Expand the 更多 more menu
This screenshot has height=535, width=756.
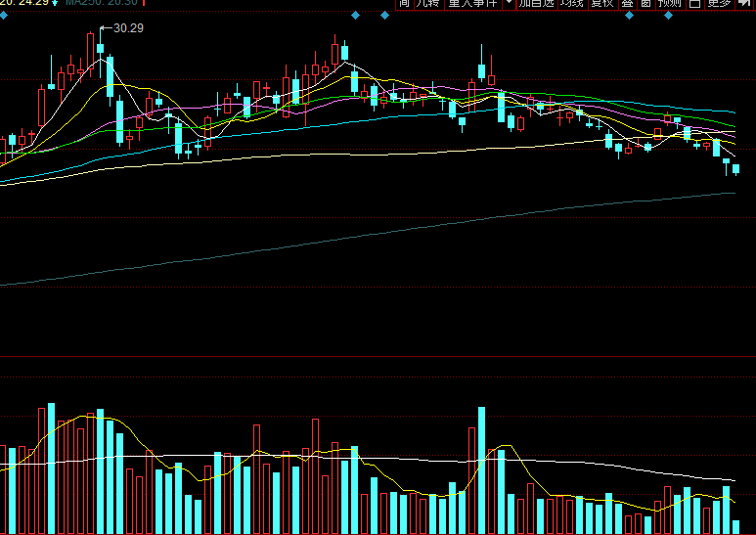click(x=718, y=4)
